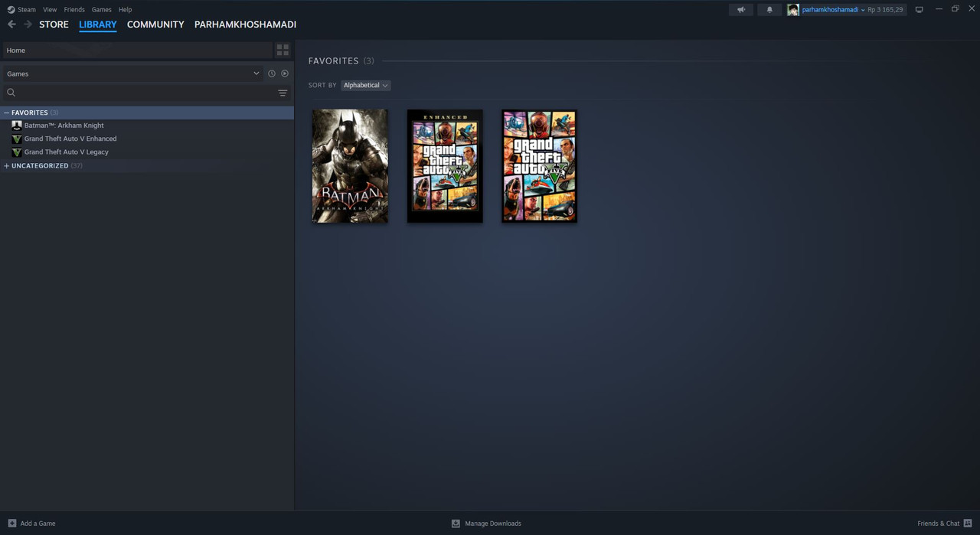The height and width of the screenshot is (535, 980).
Task: Open the GTA V Enhanced cover art
Action: [445, 166]
